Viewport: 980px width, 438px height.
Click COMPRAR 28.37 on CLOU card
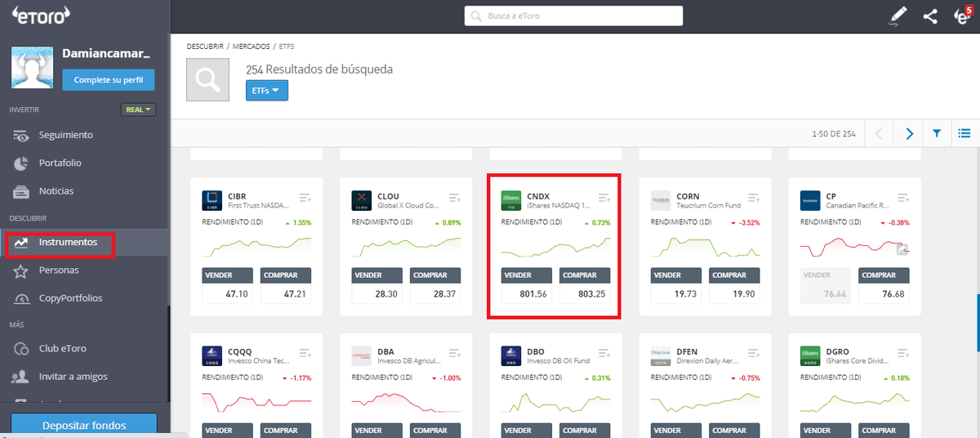click(x=437, y=286)
